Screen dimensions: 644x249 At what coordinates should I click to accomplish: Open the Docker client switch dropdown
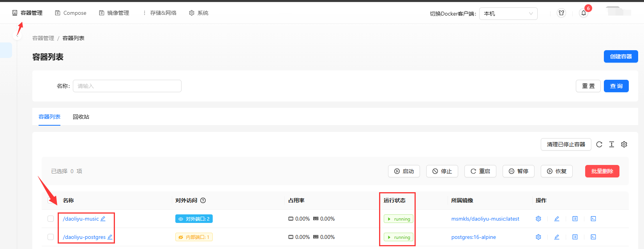point(508,14)
